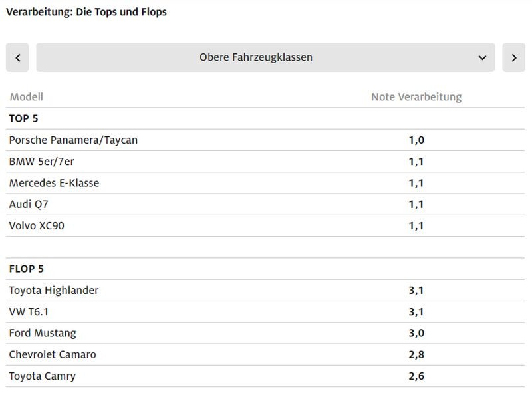Select the BMW 5er/7er row

click(x=47, y=162)
